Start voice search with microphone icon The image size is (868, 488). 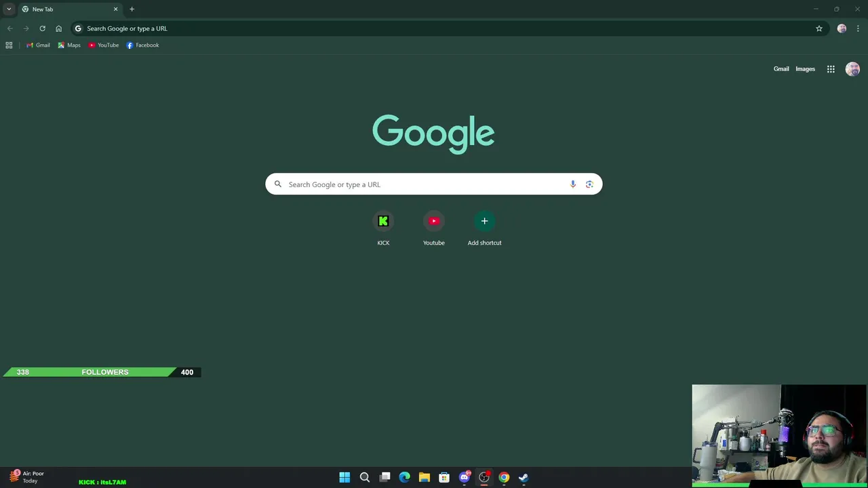pos(573,184)
